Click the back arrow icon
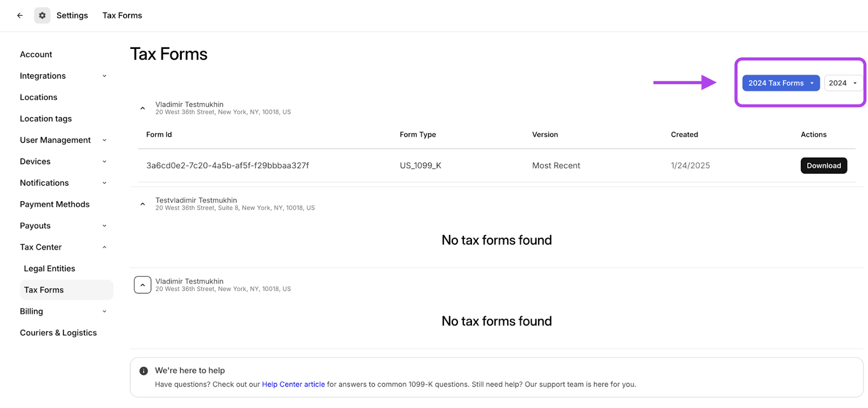 click(x=20, y=16)
